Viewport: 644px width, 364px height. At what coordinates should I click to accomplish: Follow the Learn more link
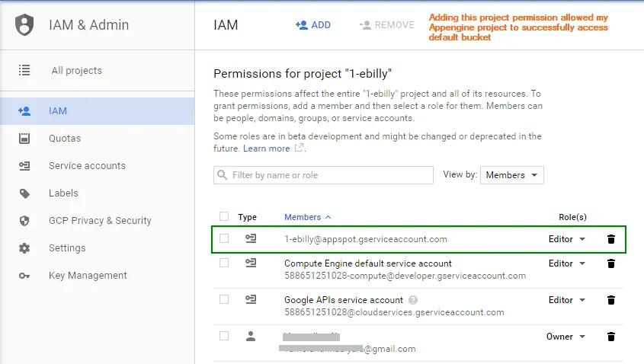266,148
